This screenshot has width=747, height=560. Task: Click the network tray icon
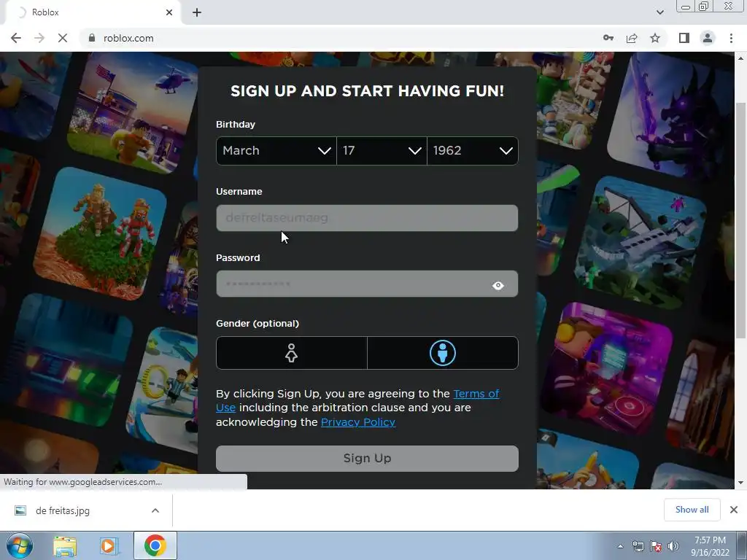tap(638, 546)
